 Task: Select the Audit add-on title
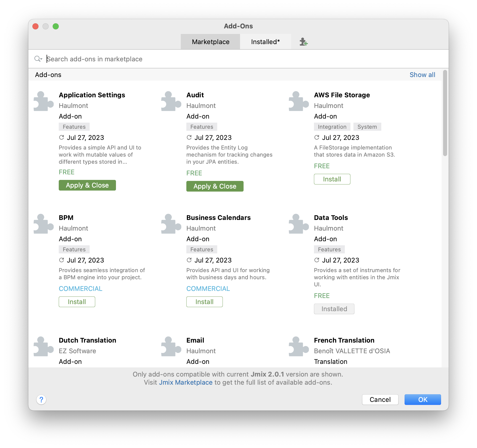click(x=195, y=95)
